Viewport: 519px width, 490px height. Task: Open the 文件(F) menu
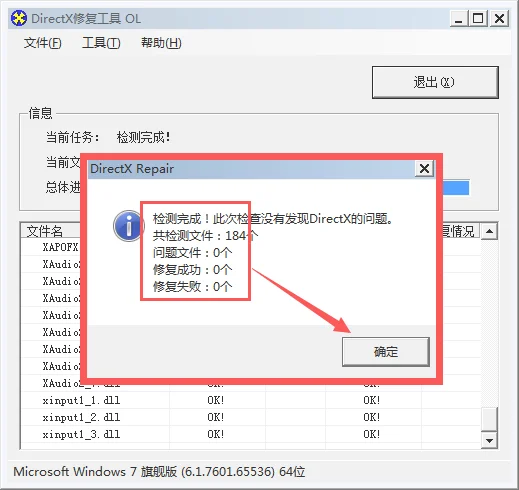point(43,43)
